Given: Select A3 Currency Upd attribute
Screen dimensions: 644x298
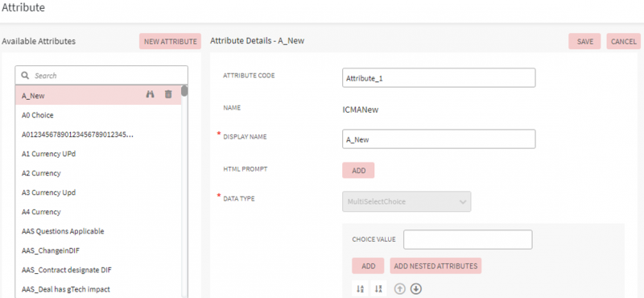Looking at the screenshot, I should click(98, 192).
